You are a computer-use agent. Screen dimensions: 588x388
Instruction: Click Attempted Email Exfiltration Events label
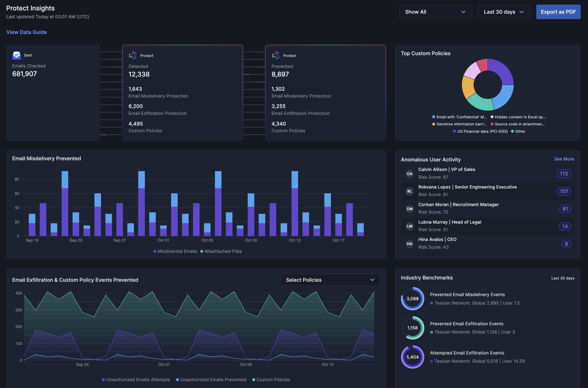[x=467, y=353]
